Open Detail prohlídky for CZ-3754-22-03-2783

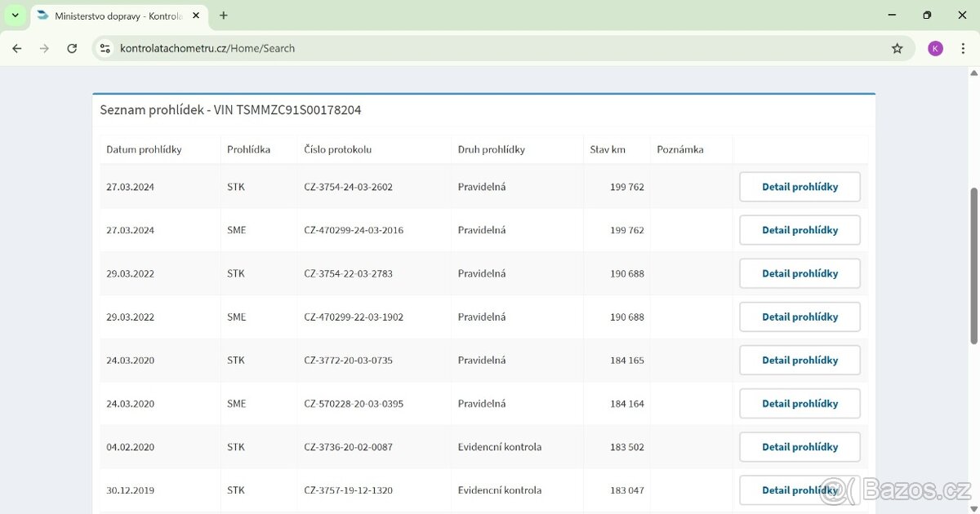(x=800, y=273)
